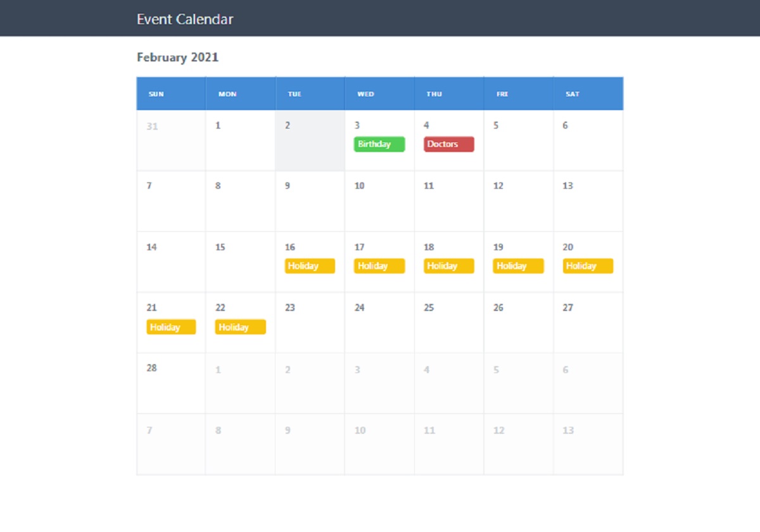Click the February 2021 heading
Screen dimensions: 760x532
(x=177, y=57)
